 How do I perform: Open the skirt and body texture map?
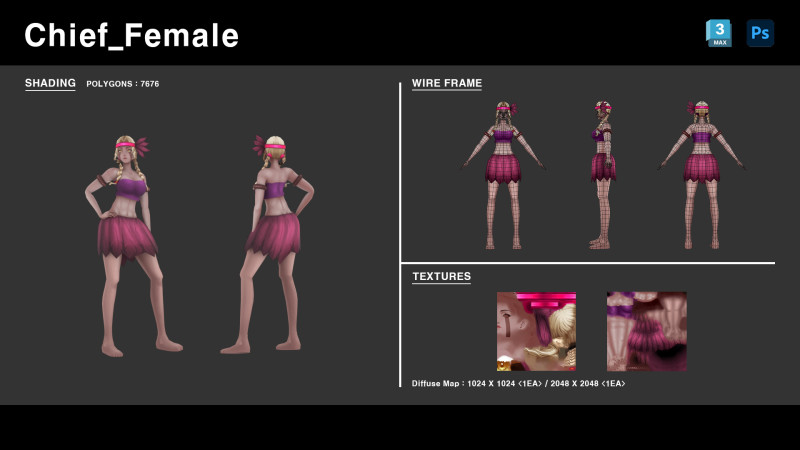tap(646, 331)
